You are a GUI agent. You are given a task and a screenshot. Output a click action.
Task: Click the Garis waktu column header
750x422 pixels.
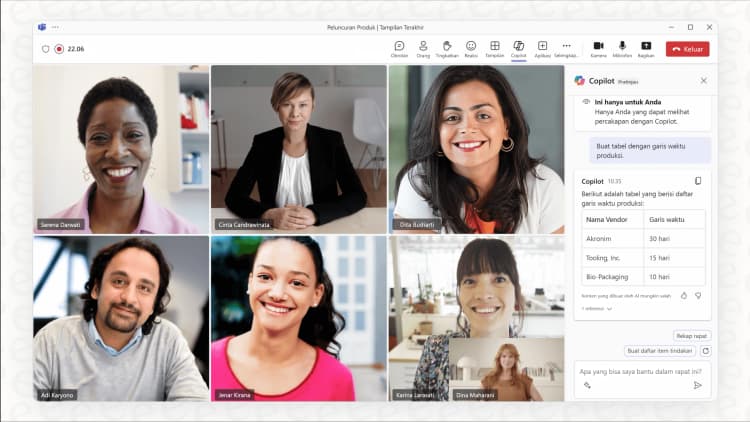click(674, 219)
